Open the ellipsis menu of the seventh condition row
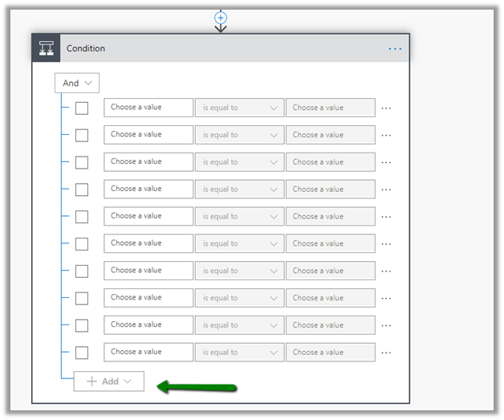 click(x=386, y=271)
